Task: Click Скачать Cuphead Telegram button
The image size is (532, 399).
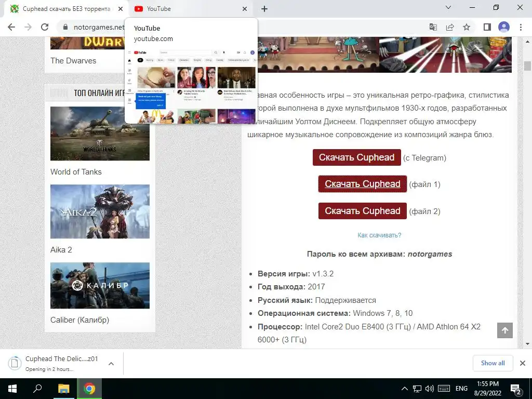Action: pos(356,157)
